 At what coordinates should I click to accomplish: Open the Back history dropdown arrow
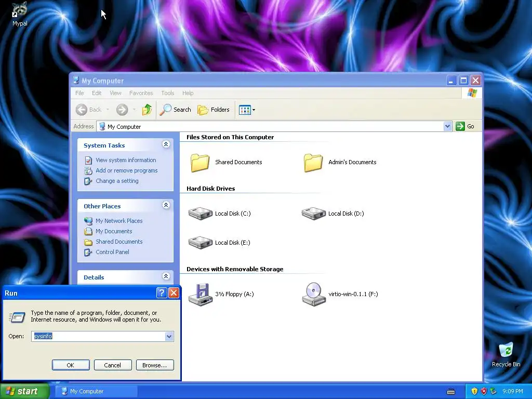(x=108, y=110)
